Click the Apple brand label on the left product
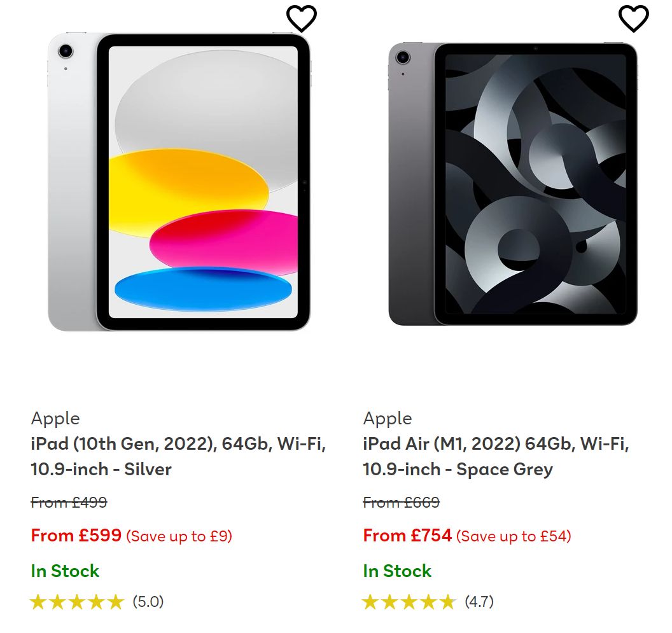This screenshot has width=672, height=633. coord(55,419)
